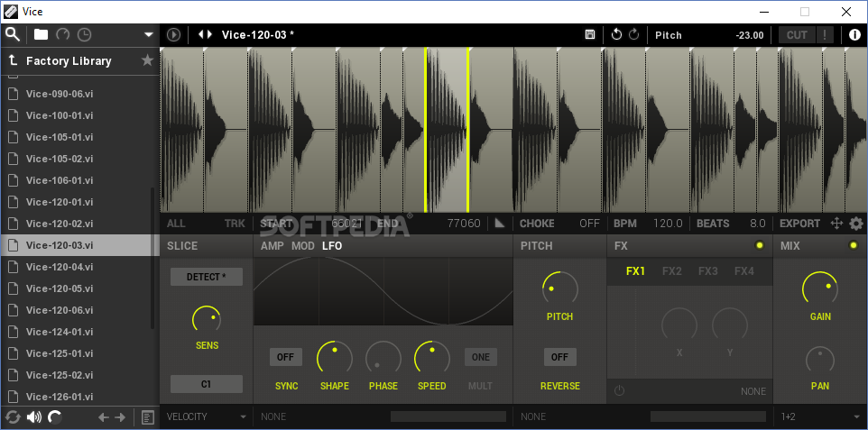Click the ALL slices button
The height and width of the screenshot is (430, 868).
[176, 224]
